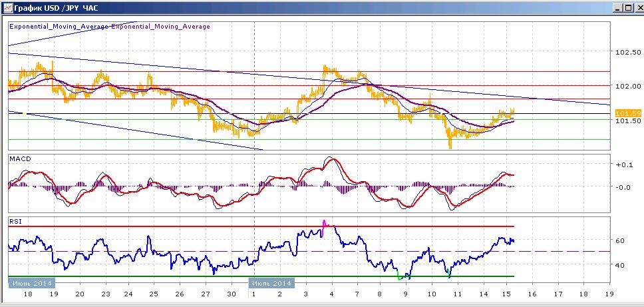This screenshot has height=307, width=644.
Task: Click the Июнь 2014 month marker
Action: coord(32,283)
